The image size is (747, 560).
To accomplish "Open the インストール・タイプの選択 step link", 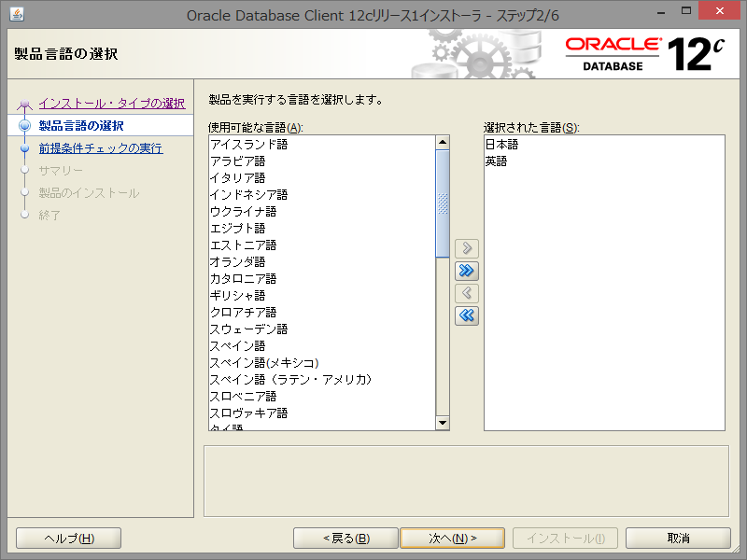I will [111, 104].
